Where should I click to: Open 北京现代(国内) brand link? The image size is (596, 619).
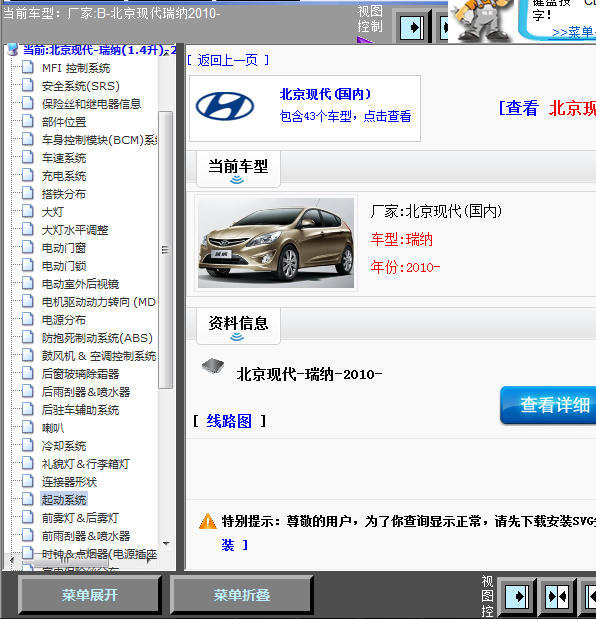point(326,94)
